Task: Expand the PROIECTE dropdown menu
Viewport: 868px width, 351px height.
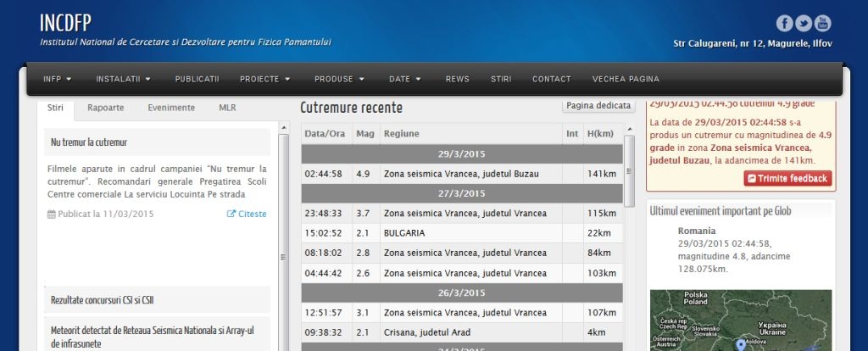Action: (x=265, y=79)
